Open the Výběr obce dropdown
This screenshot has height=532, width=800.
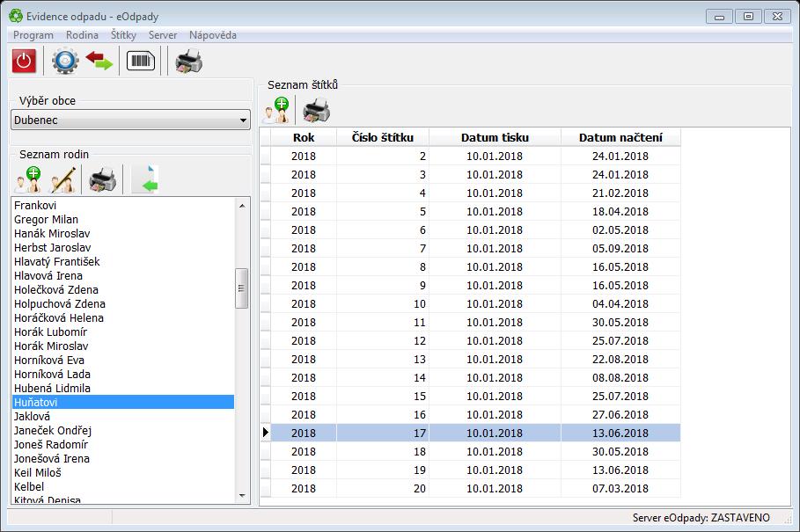[130, 120]
